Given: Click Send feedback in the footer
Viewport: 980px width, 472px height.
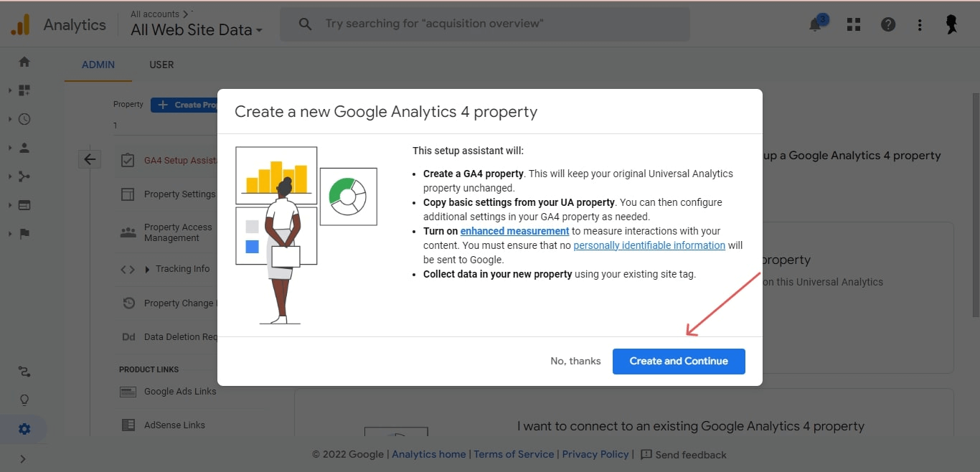Looking at the screenshot, I should [683, 455].
